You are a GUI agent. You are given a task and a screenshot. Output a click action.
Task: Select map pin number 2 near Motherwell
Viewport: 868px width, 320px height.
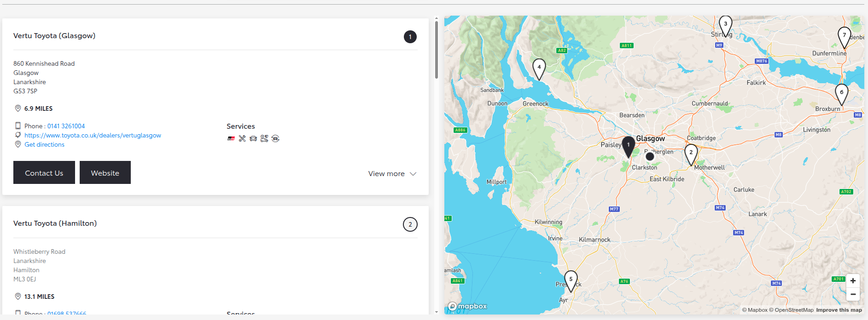[691, 154]
